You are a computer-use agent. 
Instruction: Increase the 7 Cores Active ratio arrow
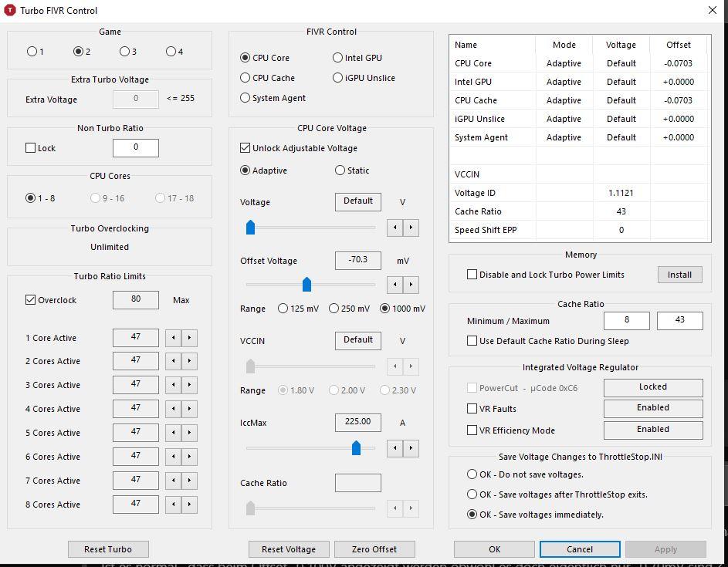pyautogui.click(x=189, y=481)
